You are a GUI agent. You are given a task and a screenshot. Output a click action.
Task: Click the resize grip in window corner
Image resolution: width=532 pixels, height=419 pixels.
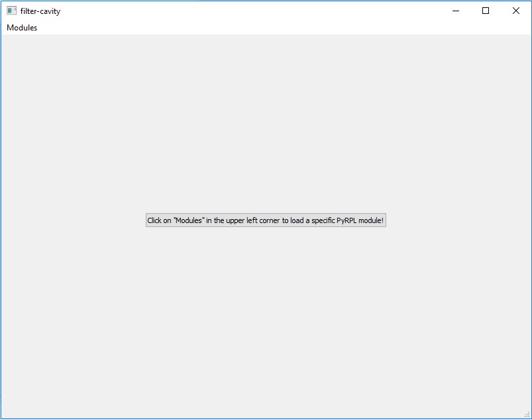(x=527, y=414)
